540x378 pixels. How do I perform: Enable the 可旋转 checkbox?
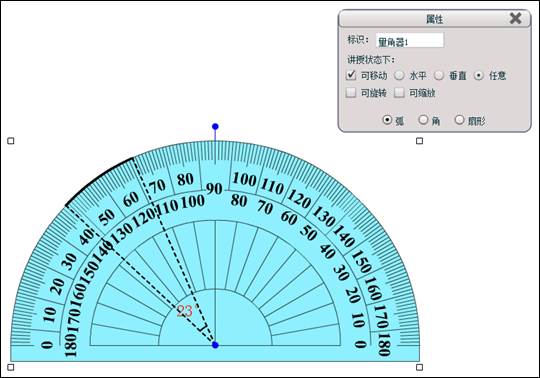(351, 92)
